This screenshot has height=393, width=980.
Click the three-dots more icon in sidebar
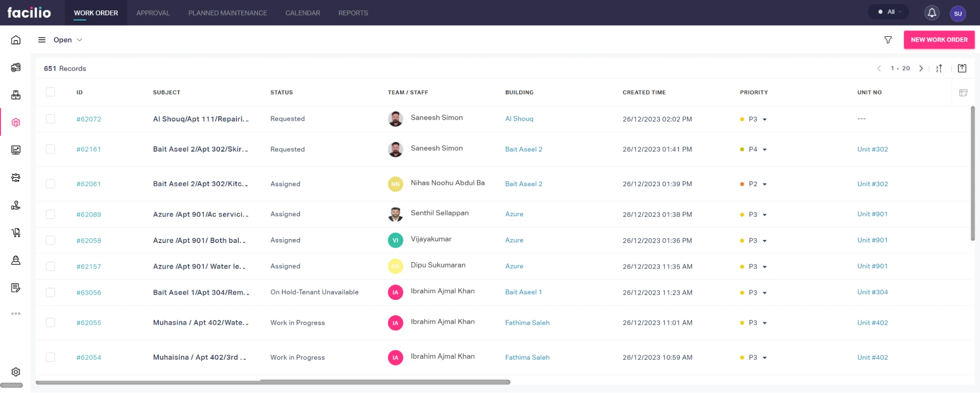[x=16, y=314]
